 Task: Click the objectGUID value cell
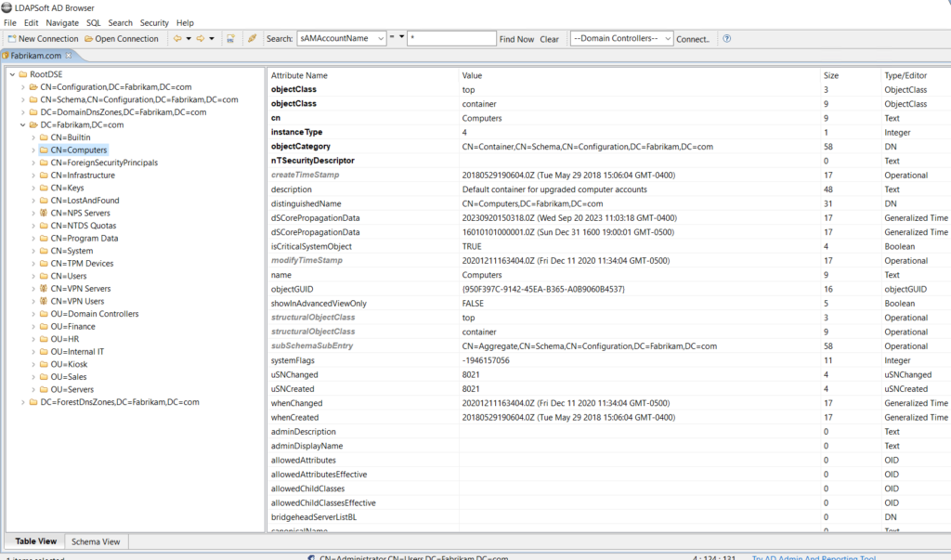tap(639, 289)
